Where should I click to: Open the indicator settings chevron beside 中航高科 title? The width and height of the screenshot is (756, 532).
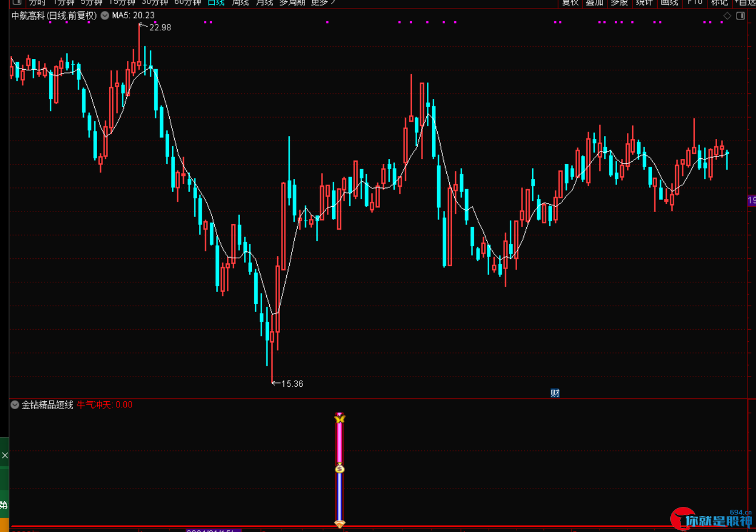pos(105,15)
